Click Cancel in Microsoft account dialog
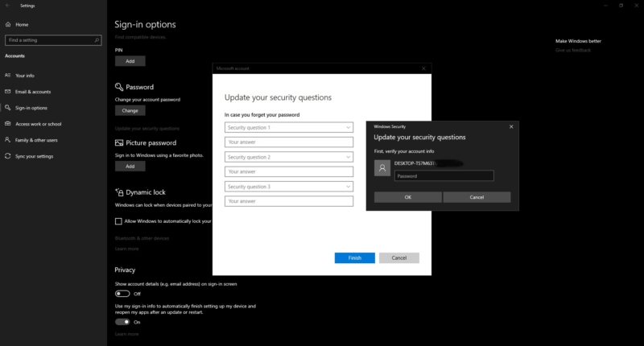 (x=398, y=257)
